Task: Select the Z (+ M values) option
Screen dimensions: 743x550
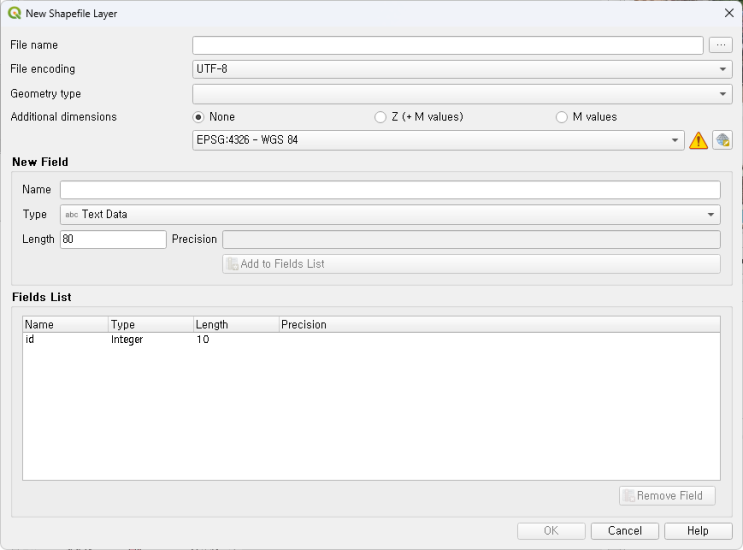Action: 380,117
